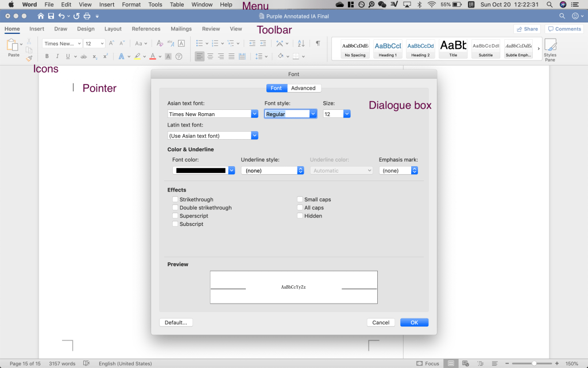Click the Print icon in title bar
588x368 pixels.
[87, 16]
